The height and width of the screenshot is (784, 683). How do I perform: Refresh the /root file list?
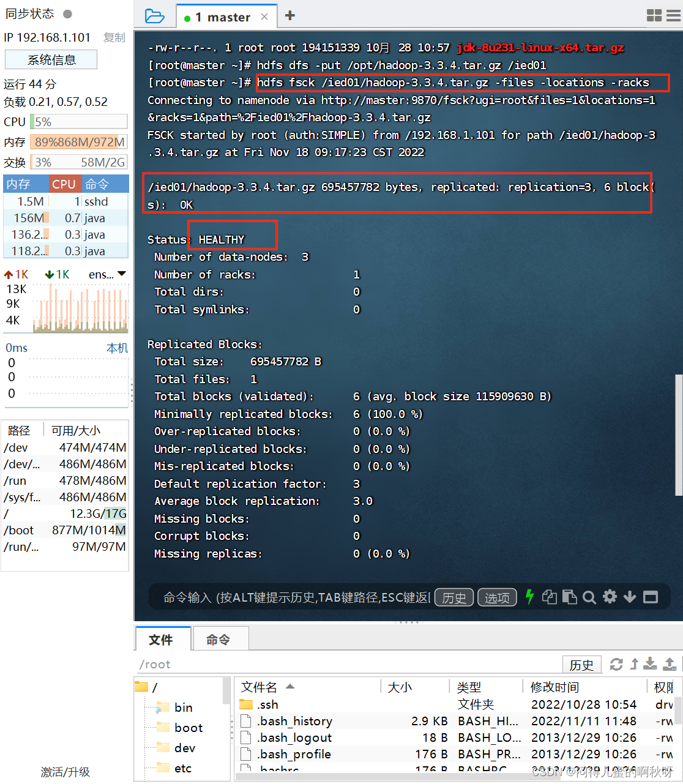616,665
